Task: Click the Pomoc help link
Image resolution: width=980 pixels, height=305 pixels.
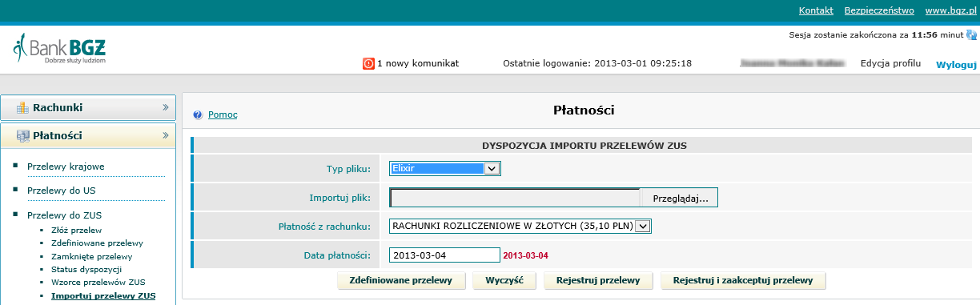Action: pos(223,114)
